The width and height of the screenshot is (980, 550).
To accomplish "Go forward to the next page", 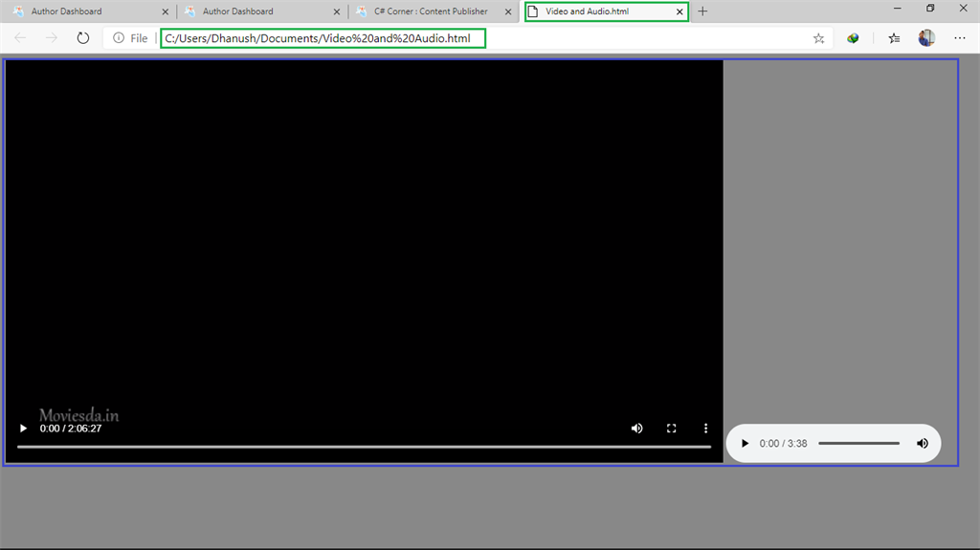I will 52,38.
